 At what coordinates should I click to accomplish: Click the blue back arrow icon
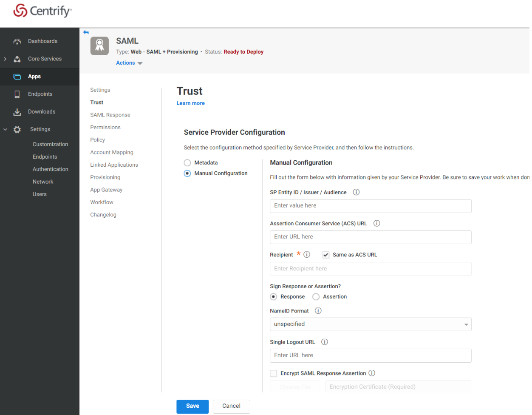point(86,32)
